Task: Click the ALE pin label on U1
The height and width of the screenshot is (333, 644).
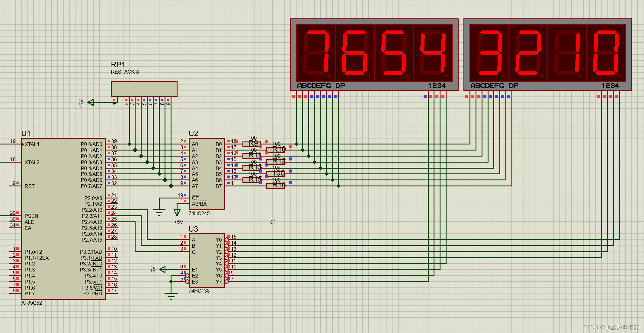Action: pos(29,222)
